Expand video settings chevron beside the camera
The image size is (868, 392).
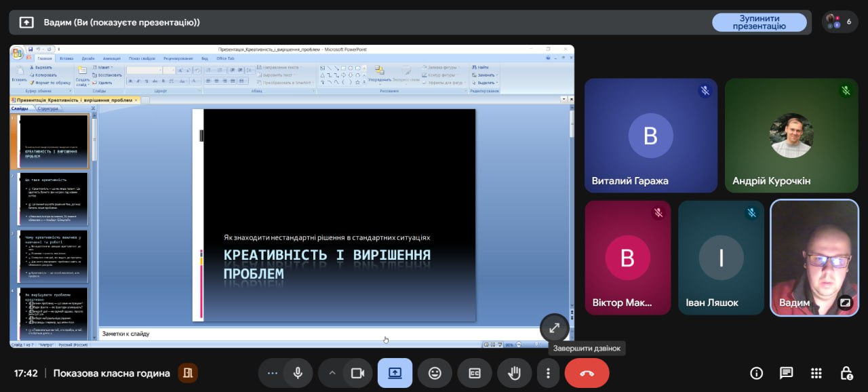tap(332, 373)
